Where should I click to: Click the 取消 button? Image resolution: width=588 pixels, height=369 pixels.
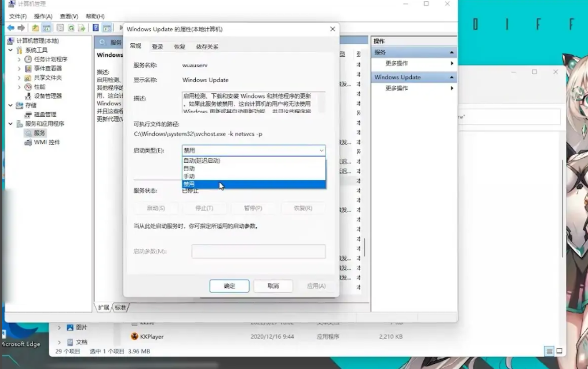coord(273,286)
